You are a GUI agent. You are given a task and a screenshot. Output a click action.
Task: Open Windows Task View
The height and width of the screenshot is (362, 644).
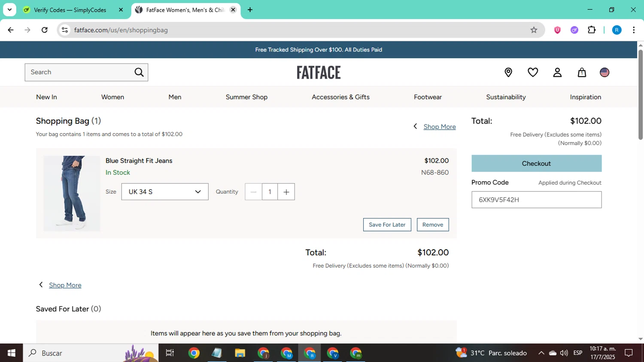pyautogui.click(x=170, y=353)
